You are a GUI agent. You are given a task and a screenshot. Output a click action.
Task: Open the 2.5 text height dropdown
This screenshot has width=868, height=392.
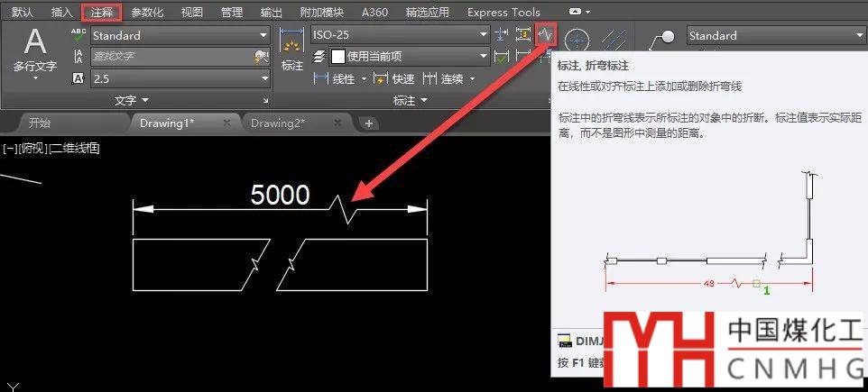pos(180,78)
